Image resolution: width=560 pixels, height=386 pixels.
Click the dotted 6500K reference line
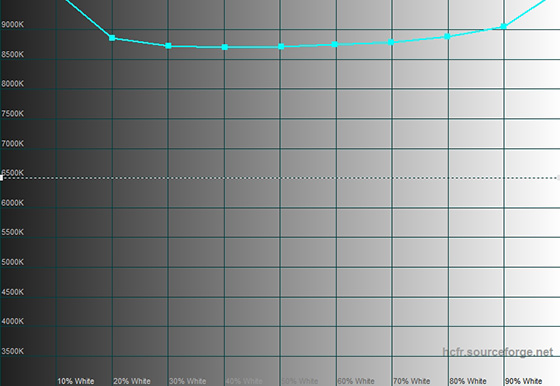(x=280, y=178)
